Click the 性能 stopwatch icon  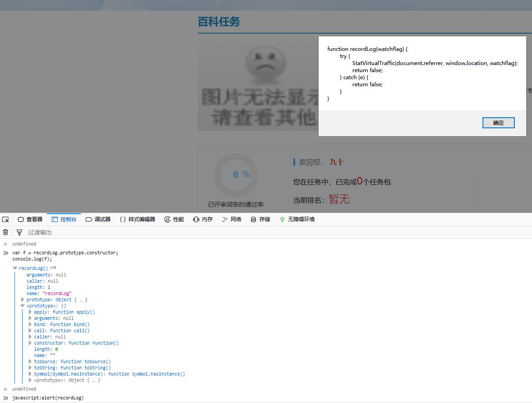coord(167,219)
